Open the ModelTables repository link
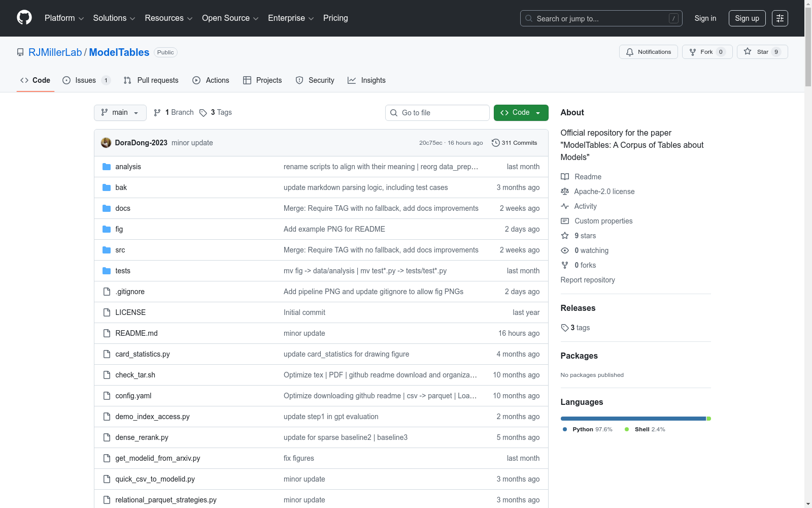The width and height of the screenshot is (812, 508). point(119,52)
